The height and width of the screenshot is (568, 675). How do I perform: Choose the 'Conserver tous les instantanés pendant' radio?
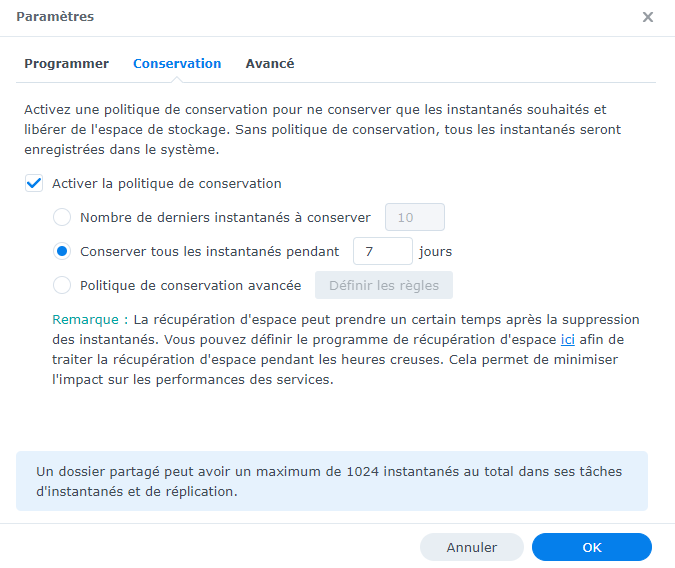(62, 251)
